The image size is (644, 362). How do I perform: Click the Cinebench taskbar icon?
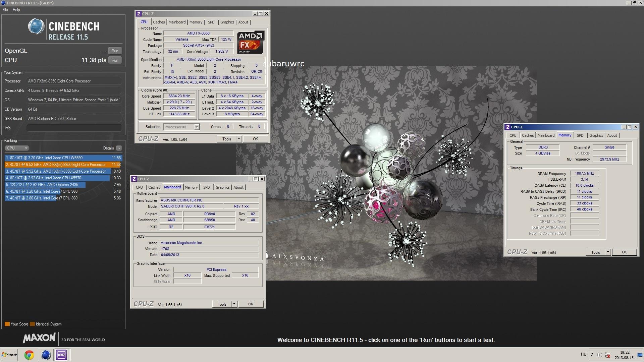click(45, 355)
